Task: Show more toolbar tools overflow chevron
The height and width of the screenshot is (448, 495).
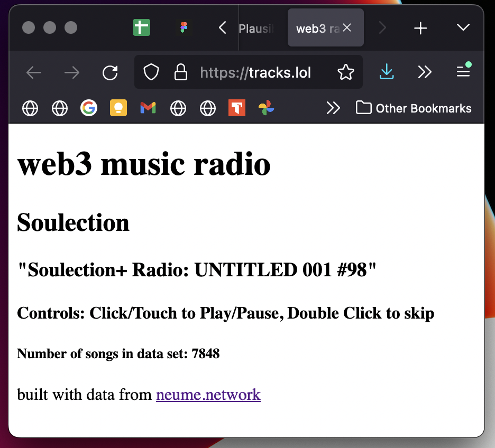Action: pyautogui.click(x=425, y=72)
